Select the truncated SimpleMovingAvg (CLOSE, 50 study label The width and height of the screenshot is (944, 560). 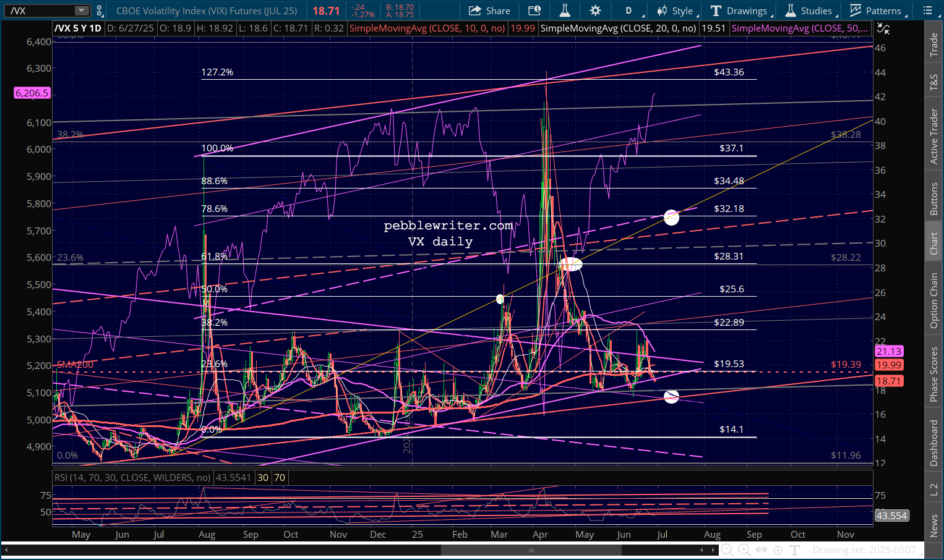tap(800, 28)
